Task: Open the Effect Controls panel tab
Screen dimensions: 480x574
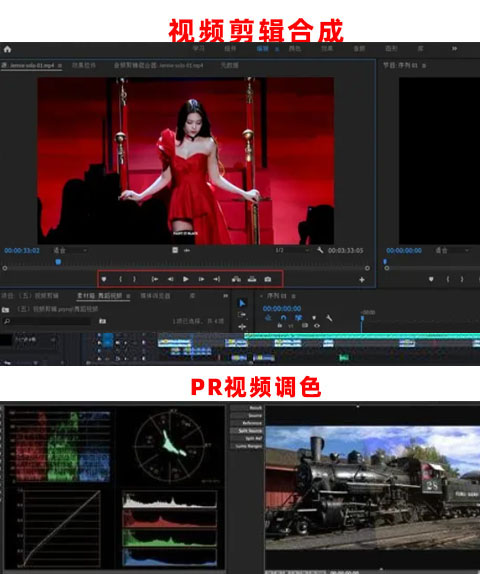Action: point(83,65)
